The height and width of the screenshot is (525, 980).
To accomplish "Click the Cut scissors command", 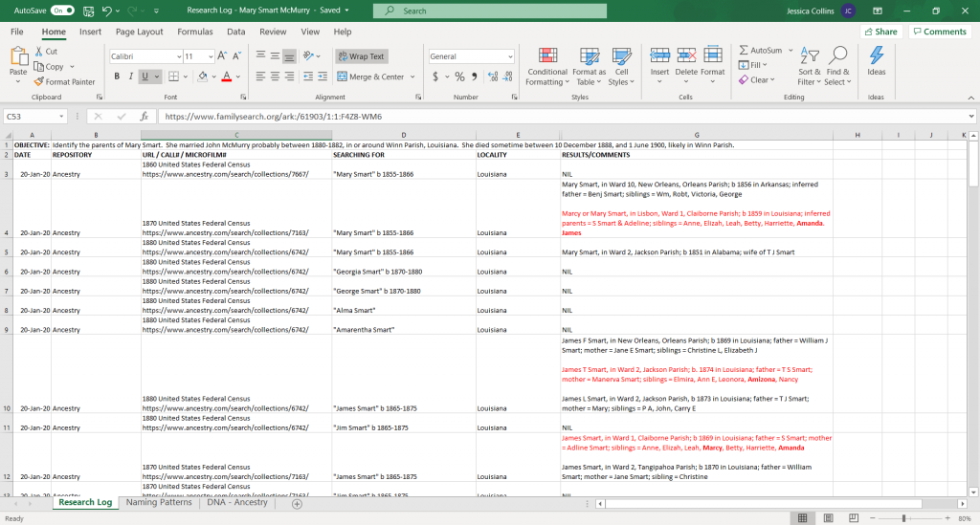I will pos(46,52).
